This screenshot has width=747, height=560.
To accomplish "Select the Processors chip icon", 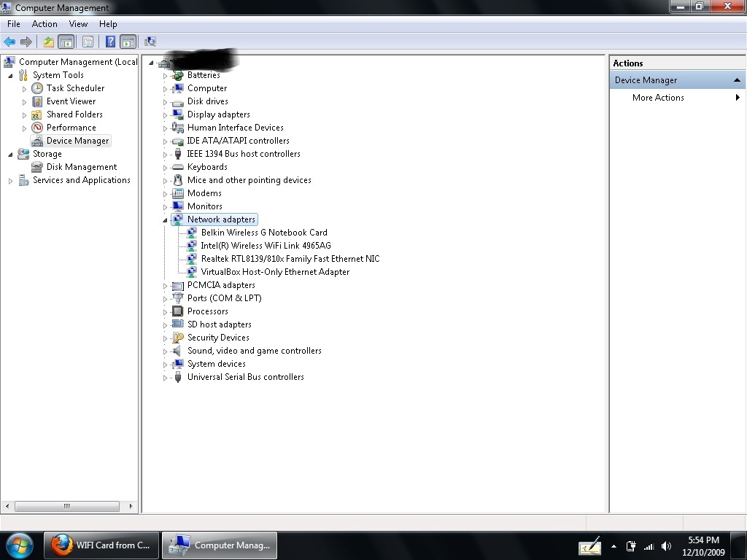I will tap(177, 311).
